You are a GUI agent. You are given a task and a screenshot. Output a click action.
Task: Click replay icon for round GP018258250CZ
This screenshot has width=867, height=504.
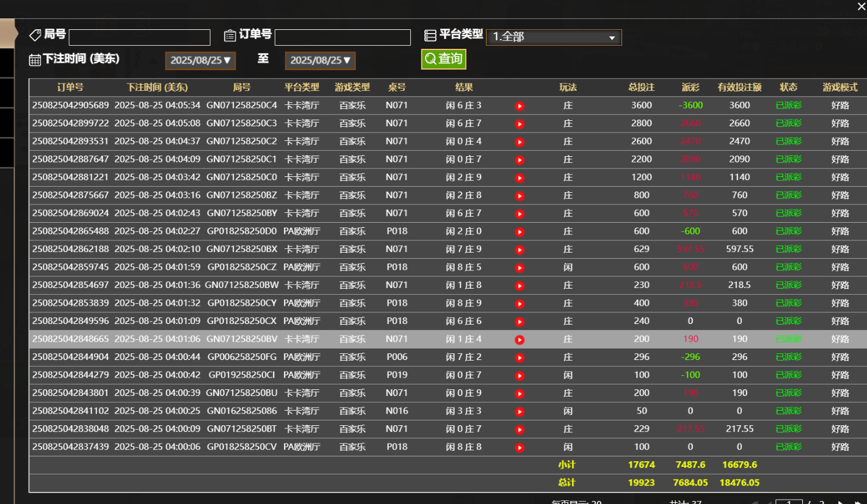pos(520,268)
